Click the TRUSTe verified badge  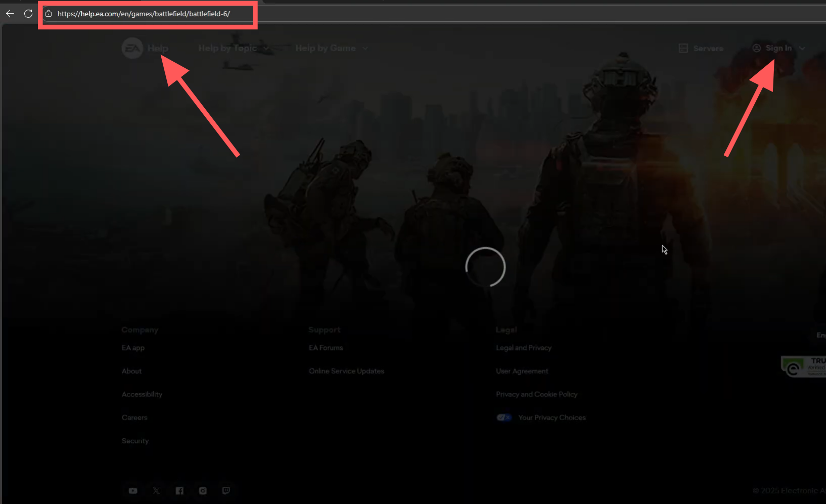[x=804, y=366]
